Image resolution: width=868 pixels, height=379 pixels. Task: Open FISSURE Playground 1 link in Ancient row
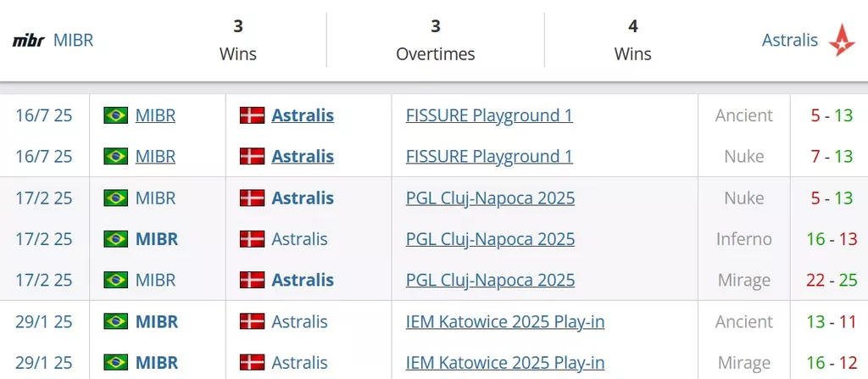[489, 115]
